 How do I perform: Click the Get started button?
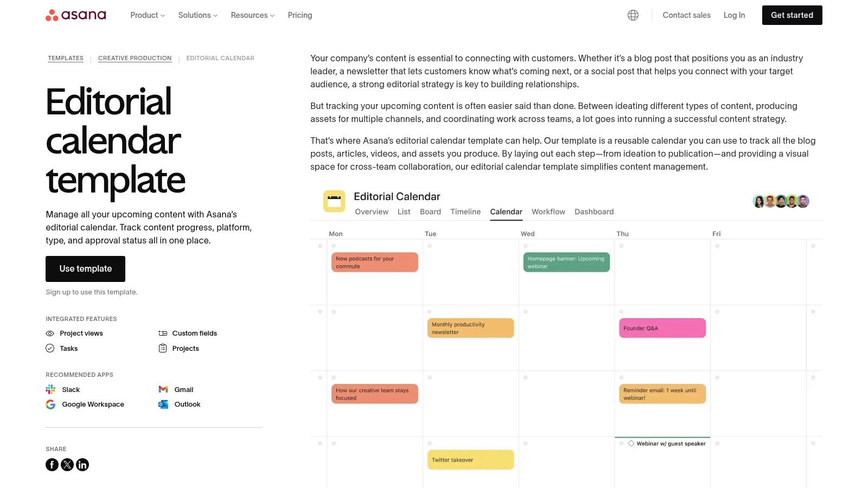792,15
